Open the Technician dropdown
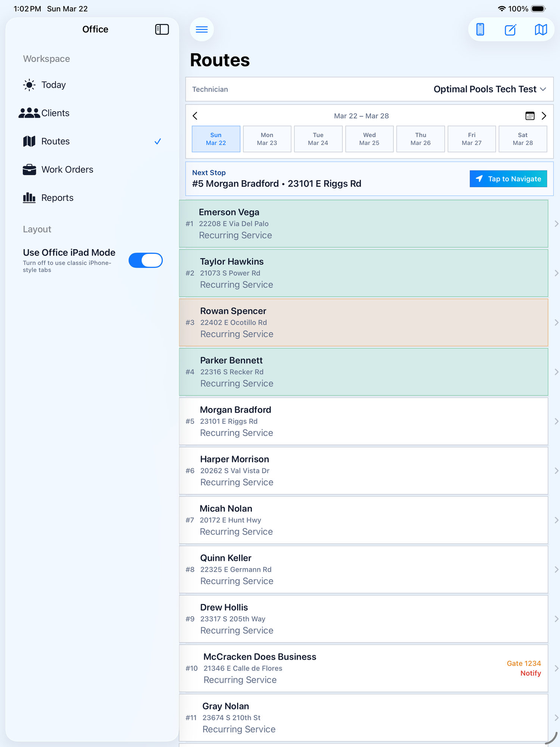Viewport: 560px width, 747px height. click(x=369, y=89)
